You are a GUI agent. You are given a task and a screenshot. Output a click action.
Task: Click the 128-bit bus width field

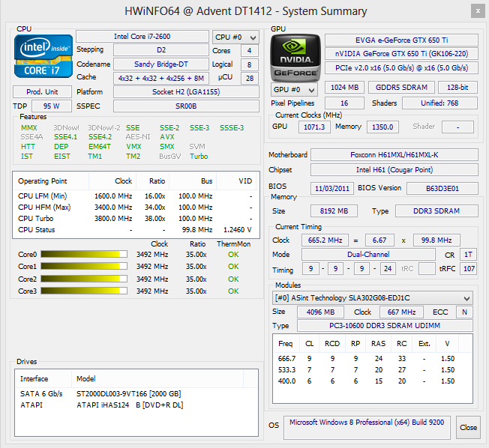457,88
